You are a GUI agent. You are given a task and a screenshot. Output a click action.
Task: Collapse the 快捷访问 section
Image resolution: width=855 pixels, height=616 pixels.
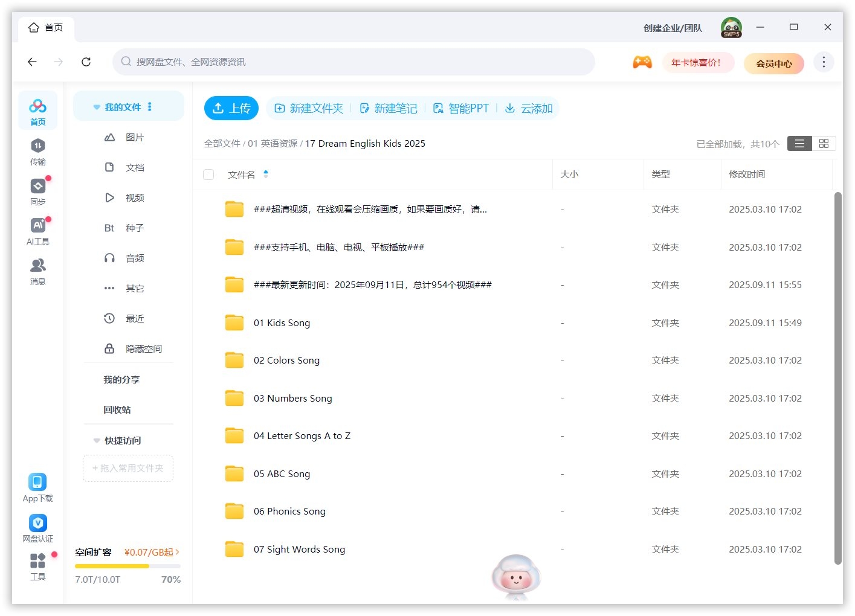pyautogui.click(x=97, y=440)
